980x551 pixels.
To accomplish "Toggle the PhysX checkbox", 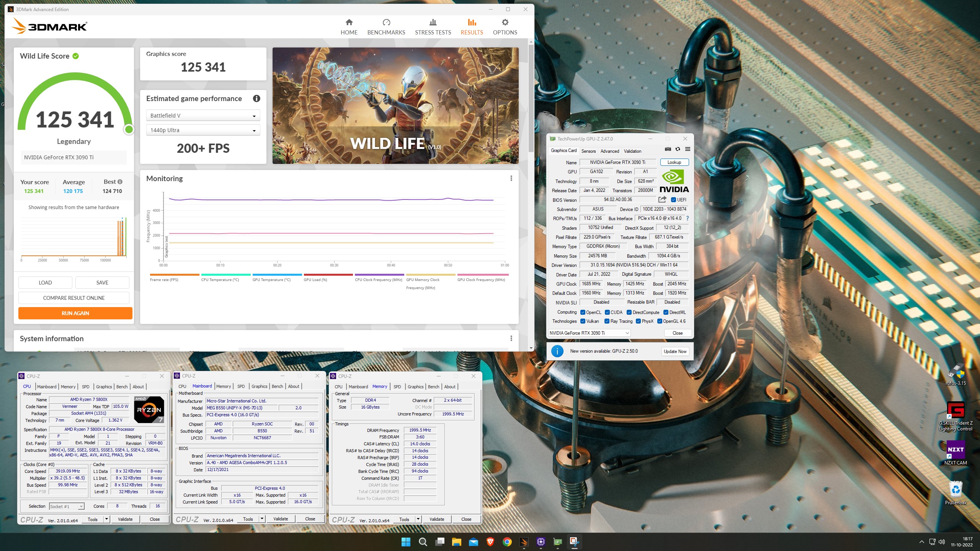I will pyautogui.click(x=638, y=321).
